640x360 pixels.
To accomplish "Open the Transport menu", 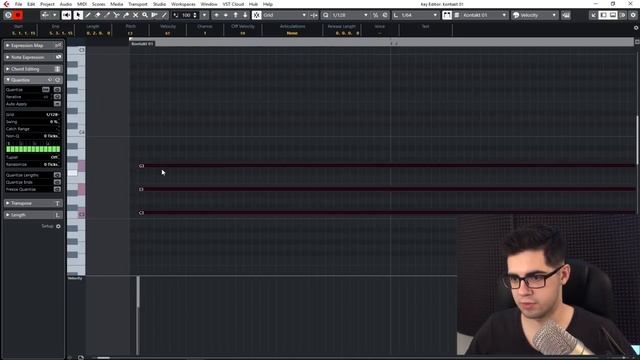I will click(x=138, y=4).
